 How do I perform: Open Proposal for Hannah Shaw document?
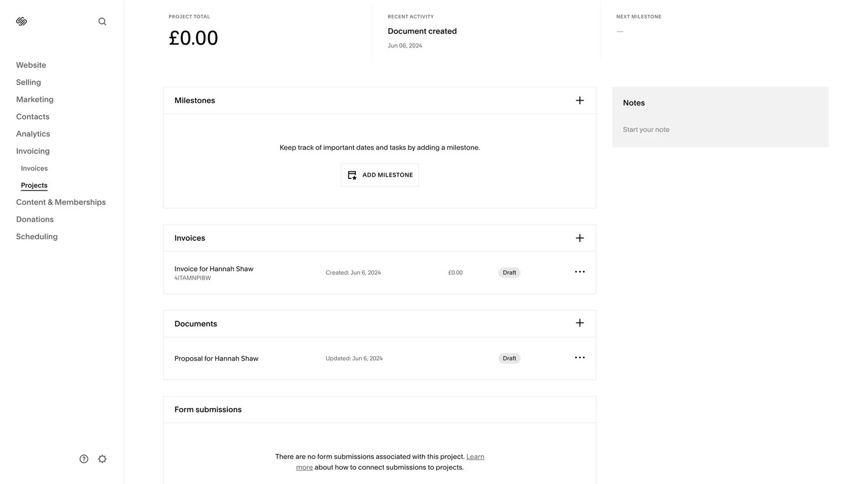click(216, 358)
